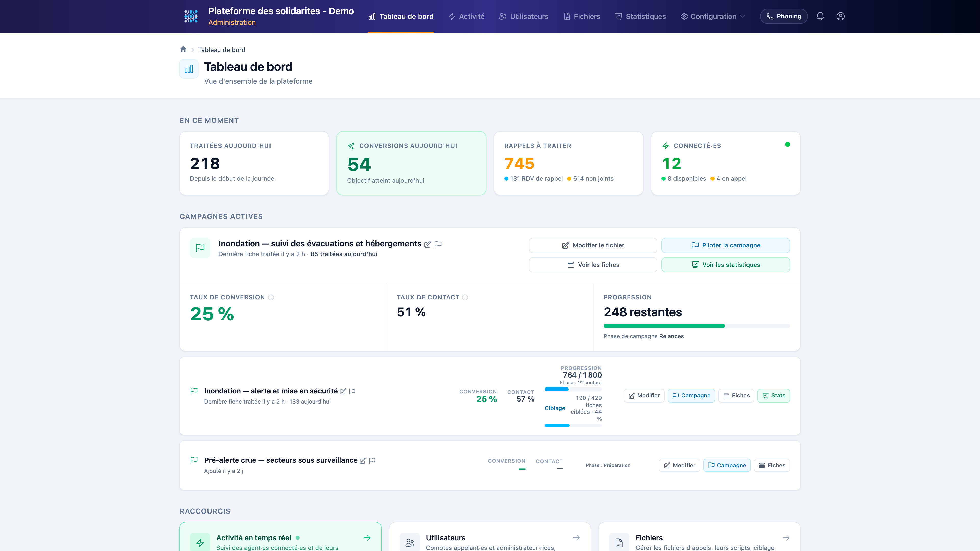Click the platform logo icon

pos(191,16)
